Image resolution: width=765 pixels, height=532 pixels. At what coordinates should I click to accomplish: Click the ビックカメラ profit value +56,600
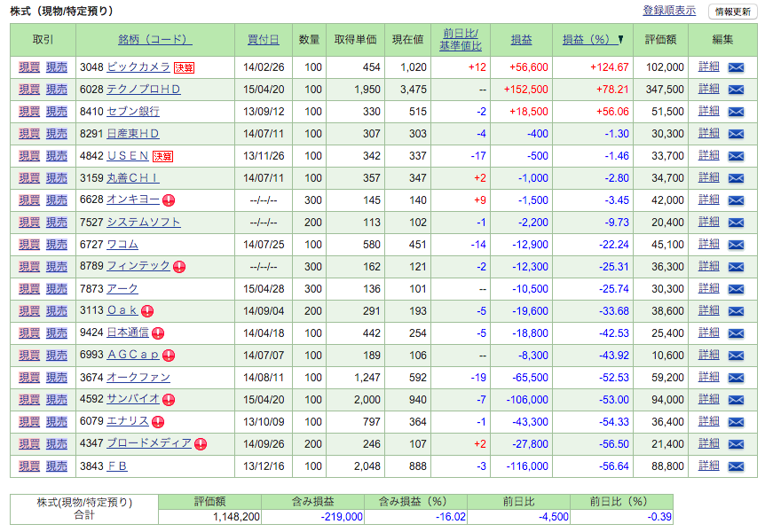tap(528, 67)
